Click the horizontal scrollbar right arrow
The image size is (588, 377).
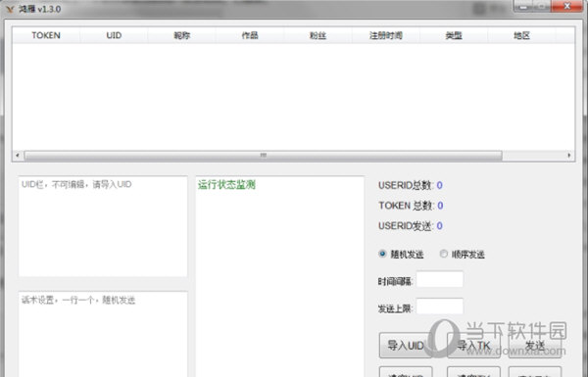point(569,155)
